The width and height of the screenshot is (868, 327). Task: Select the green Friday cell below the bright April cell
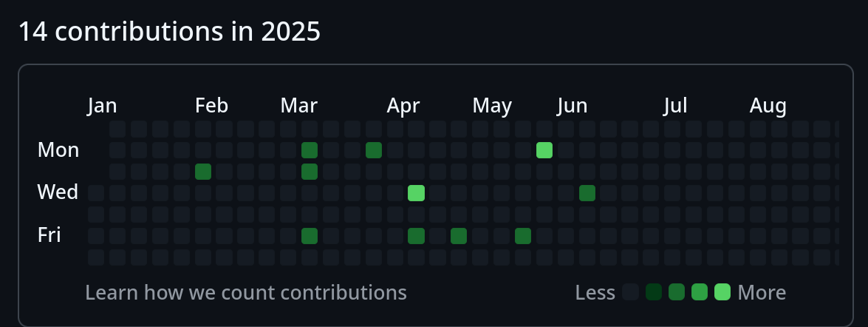point(417,235)
